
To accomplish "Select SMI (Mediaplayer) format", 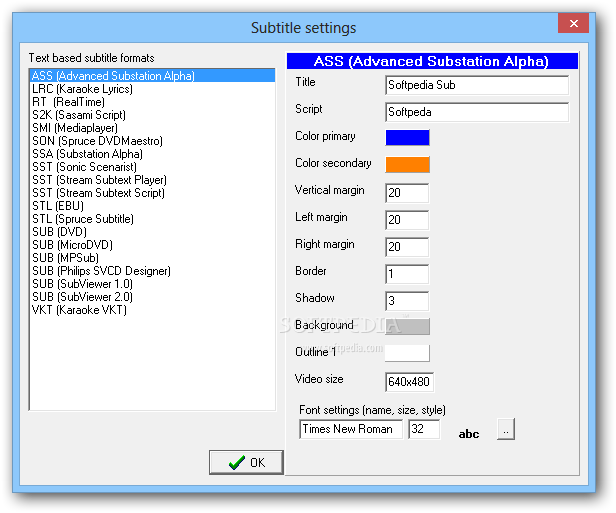I will (x=152, y=128).
